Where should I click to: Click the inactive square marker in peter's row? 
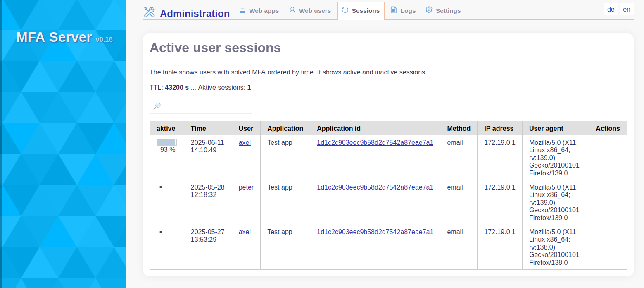pyautogui.click(x=161, y=187)
